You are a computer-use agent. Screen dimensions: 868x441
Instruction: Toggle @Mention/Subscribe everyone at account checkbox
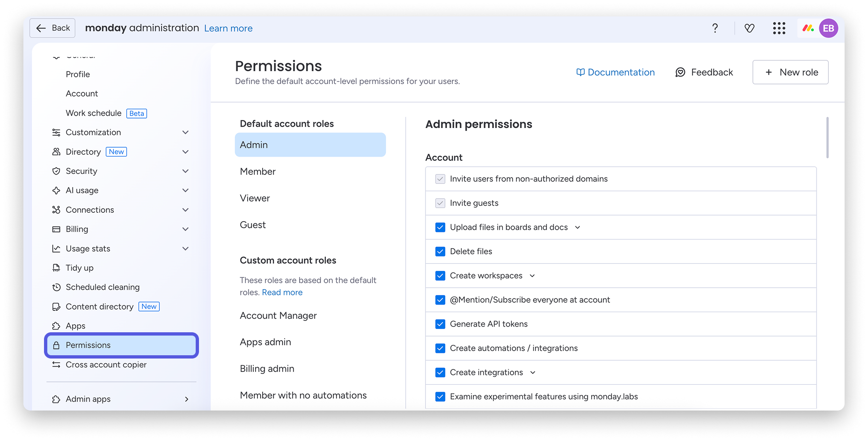440,300
